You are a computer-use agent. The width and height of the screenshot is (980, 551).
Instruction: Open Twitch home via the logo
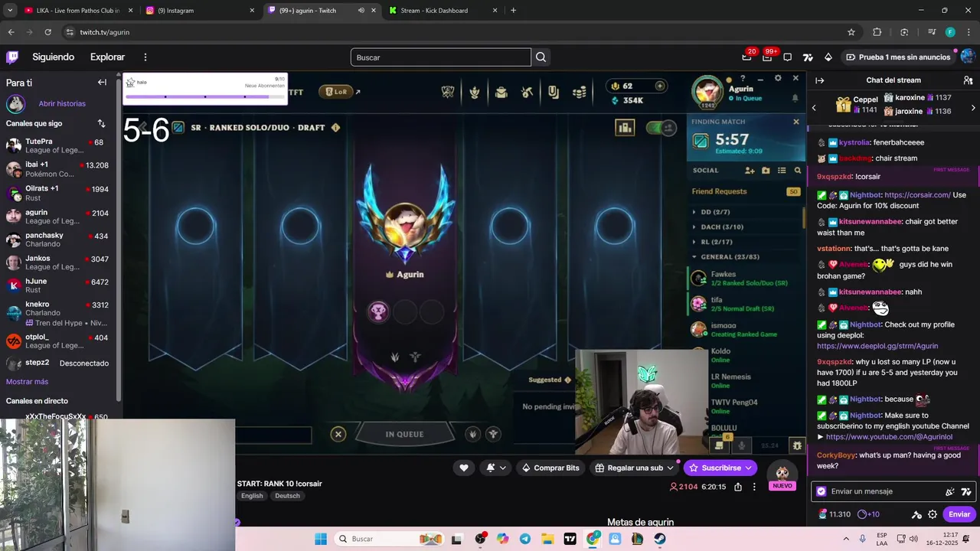[12, 57]
